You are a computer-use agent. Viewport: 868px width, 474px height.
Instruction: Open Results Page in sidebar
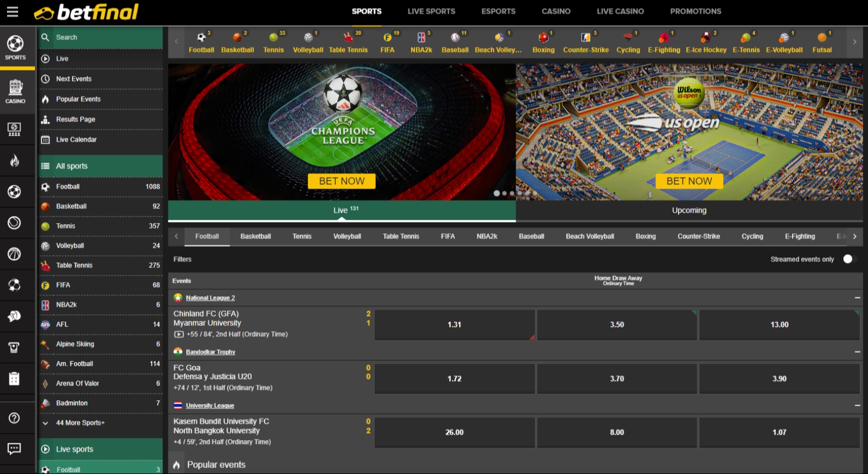[100, 119]
